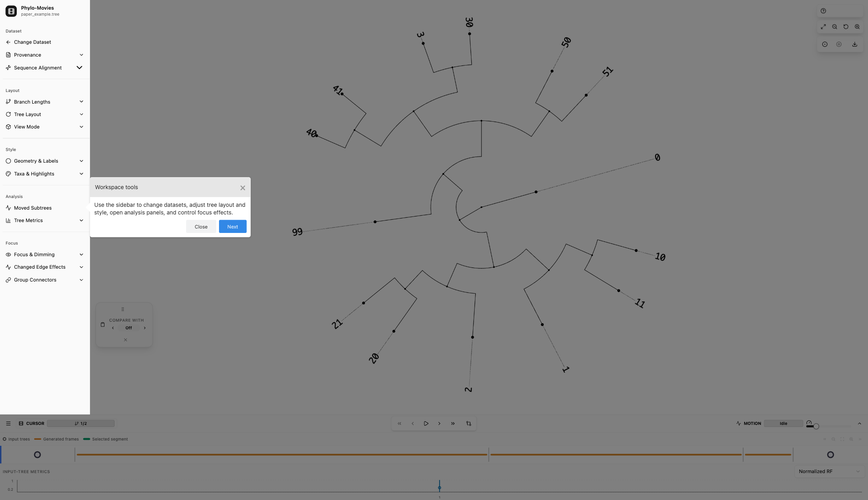Click the timeline scroll-to-start double arrow
The image size is (868, 500).
825,439
